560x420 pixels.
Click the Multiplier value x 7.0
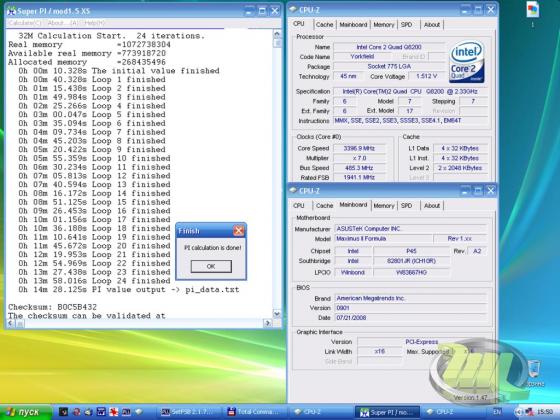pos(359,158)
